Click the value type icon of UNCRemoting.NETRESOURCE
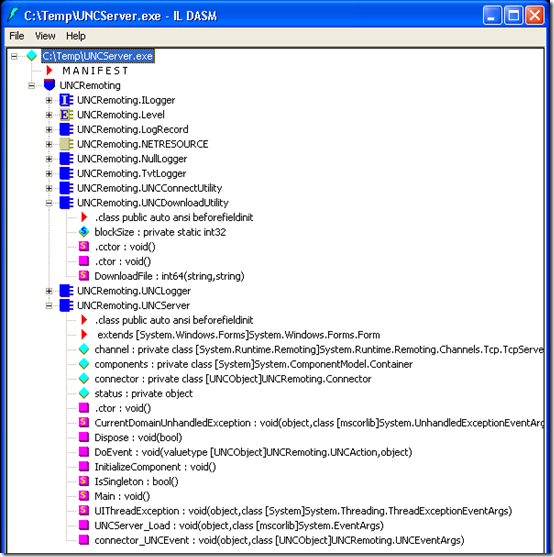554x557 pixels. pyautogui.click(x=66, y=144)
